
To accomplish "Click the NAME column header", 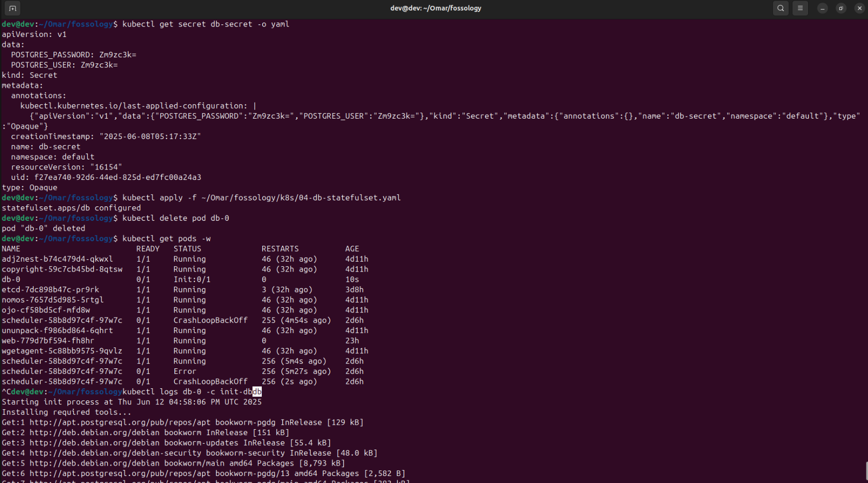I will [11, 249].
